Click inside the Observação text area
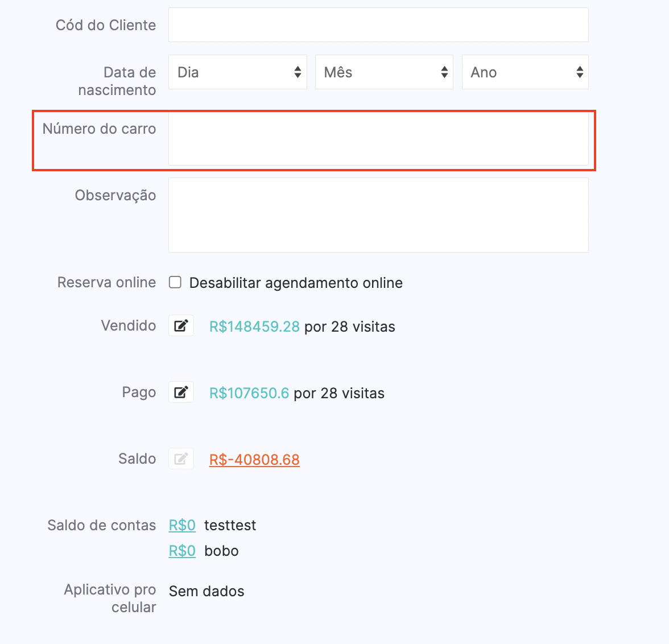 (x=378, y=215)
